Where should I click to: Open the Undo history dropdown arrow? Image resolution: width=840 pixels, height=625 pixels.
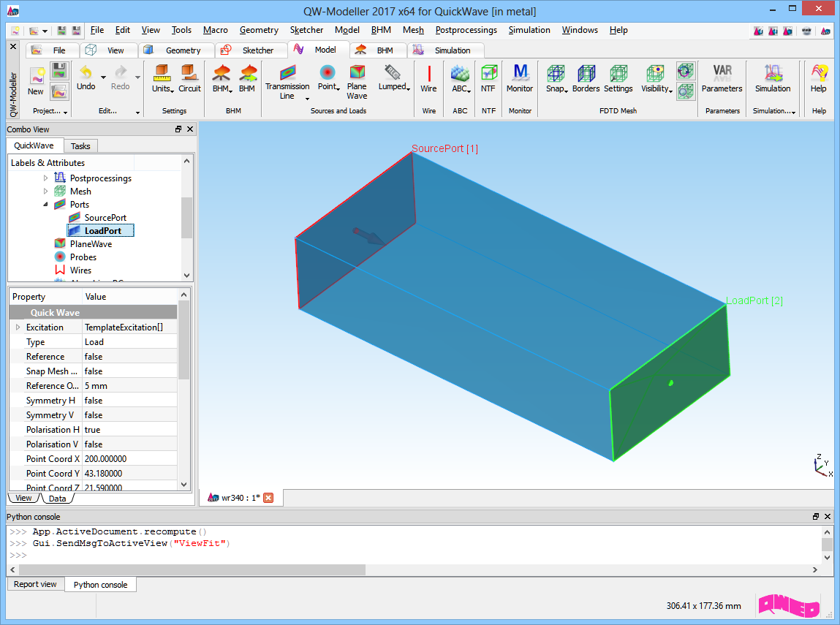(x=103, y=77)
